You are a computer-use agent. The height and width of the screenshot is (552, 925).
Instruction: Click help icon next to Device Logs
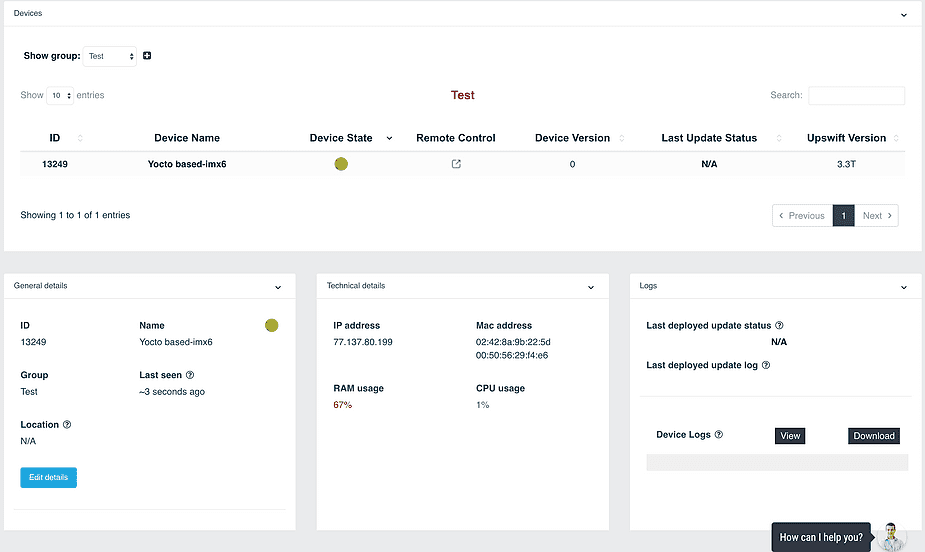coord(719,435)
